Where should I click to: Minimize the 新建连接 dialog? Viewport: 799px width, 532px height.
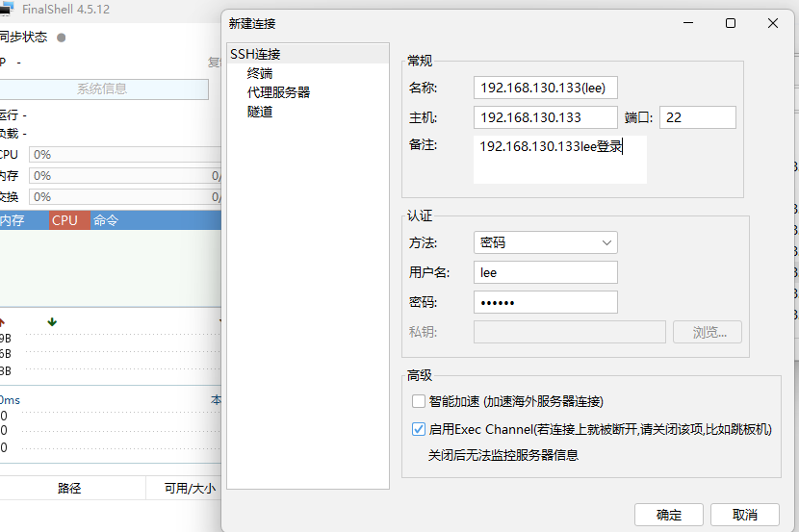click(x=688, y=23)
